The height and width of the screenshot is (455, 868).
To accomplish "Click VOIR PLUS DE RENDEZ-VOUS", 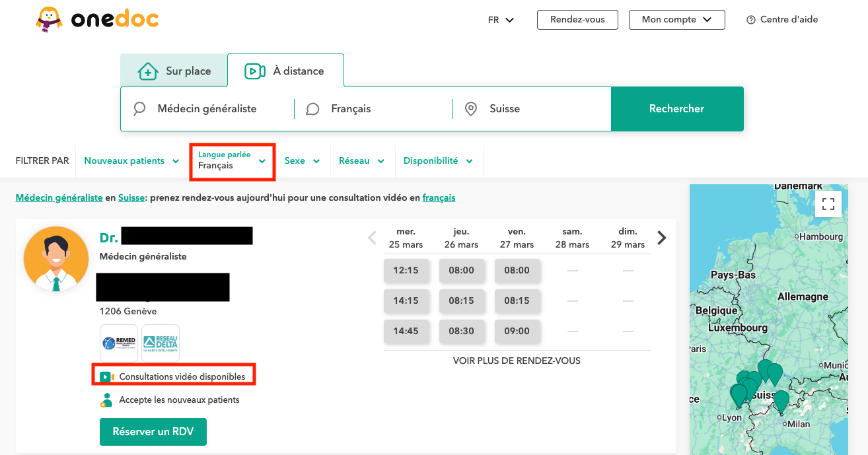I will point(517,361).
